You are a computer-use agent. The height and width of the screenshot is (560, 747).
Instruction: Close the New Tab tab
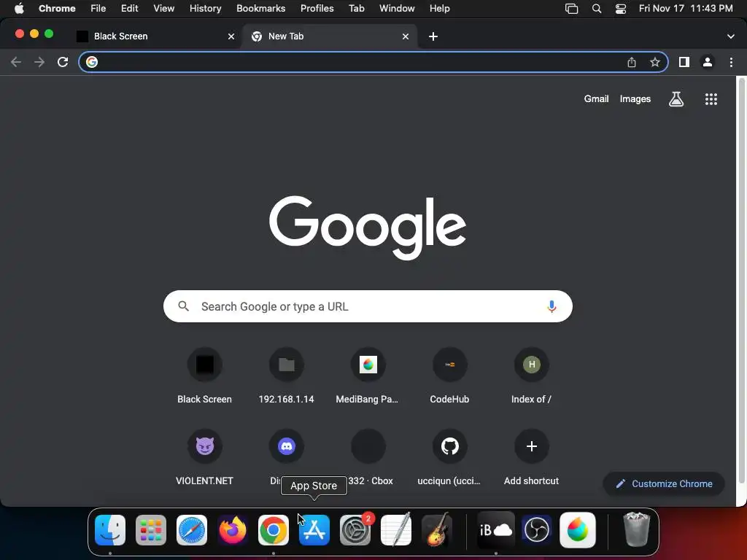[406, 36]
